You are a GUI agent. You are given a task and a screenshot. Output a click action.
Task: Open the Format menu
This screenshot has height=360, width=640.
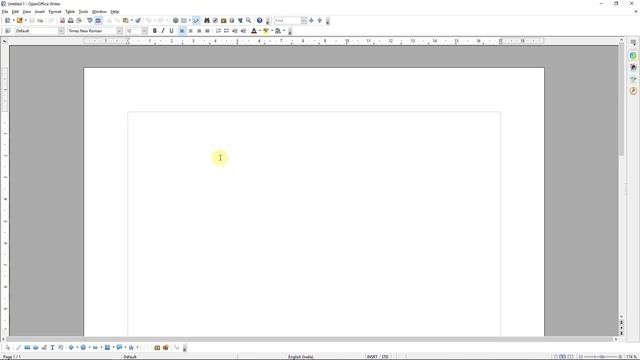click(x=55, y=12)
